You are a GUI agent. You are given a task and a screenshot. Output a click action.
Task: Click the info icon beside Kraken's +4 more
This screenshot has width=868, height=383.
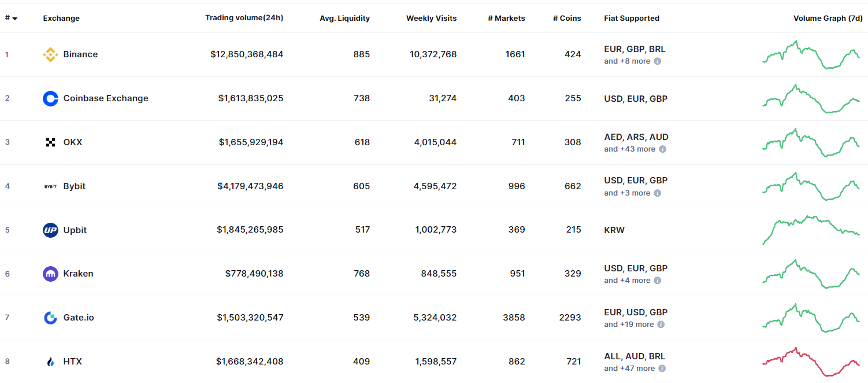[657, 281]
